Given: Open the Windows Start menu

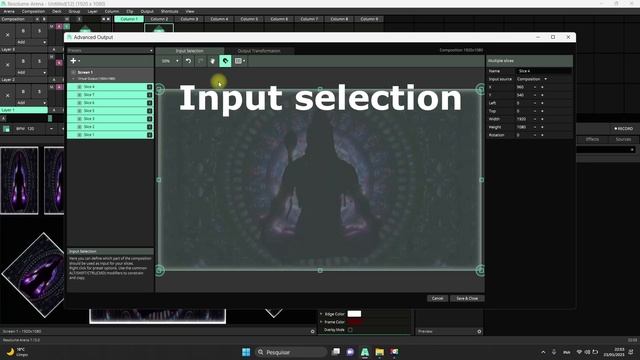Looking at the screenshot, I should click(x=246, y=352).
